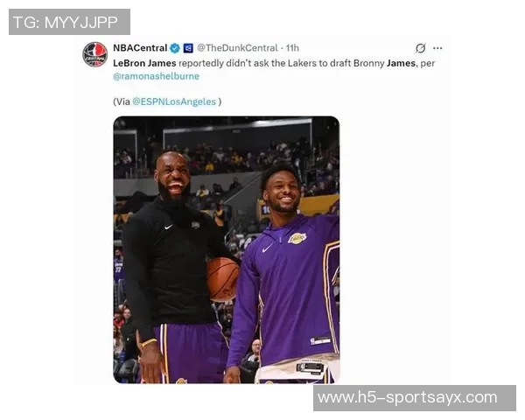525x420 pixels.
Task: Click the blue square affiliate badge
Action: coord(188,48)
